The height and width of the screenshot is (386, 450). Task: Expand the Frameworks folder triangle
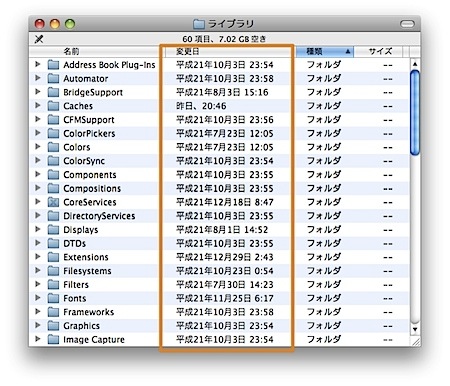point(38,312)
